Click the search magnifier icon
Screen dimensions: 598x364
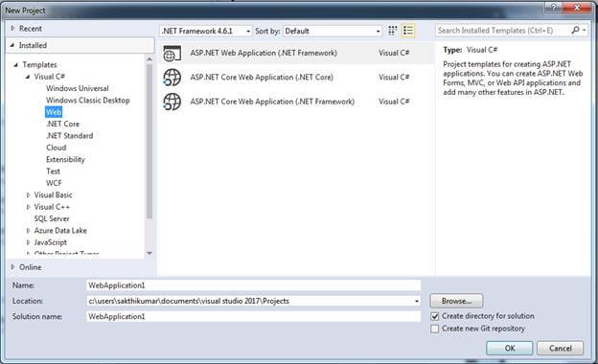(575, 30)
